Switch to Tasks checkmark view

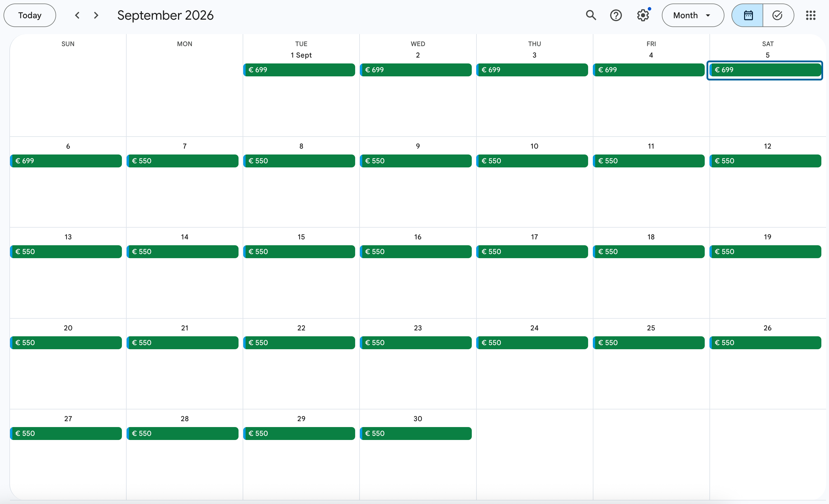tap(778, 15)
